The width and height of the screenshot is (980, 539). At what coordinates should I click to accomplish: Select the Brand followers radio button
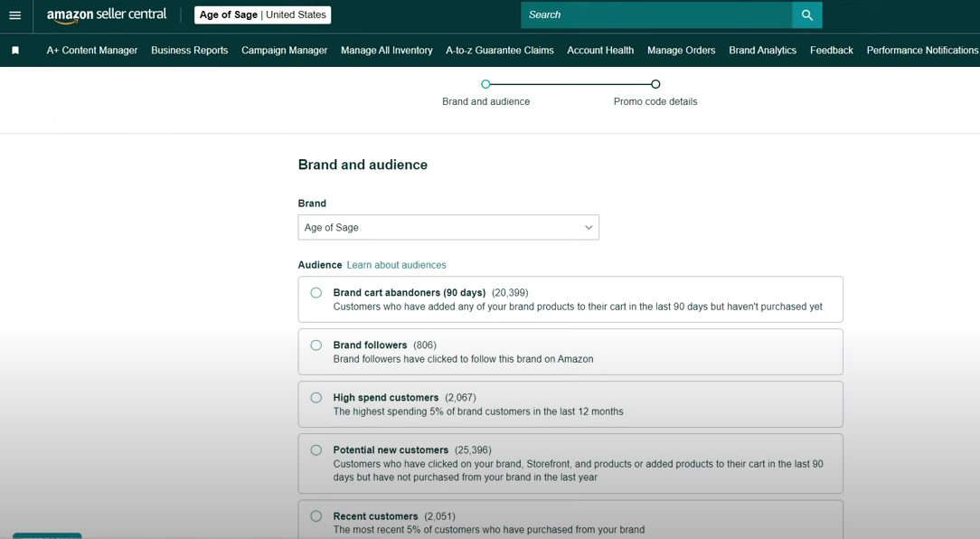click(x=316, y=345)
